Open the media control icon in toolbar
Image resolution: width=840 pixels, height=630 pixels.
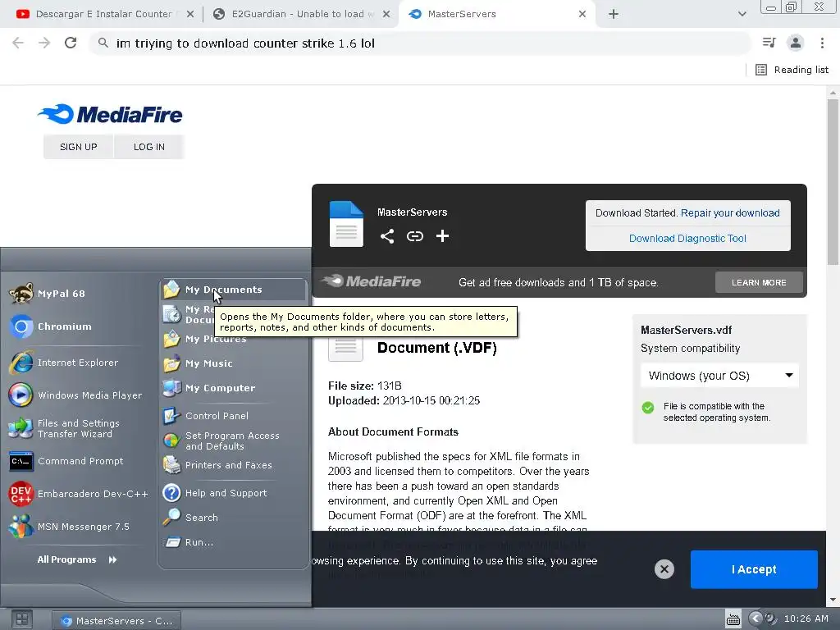click(x=769, y=43)
